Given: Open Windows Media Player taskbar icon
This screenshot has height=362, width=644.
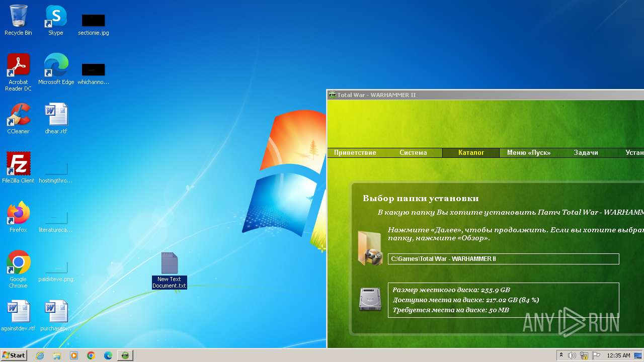Looking at the screenshot, I should click(74, 355).
